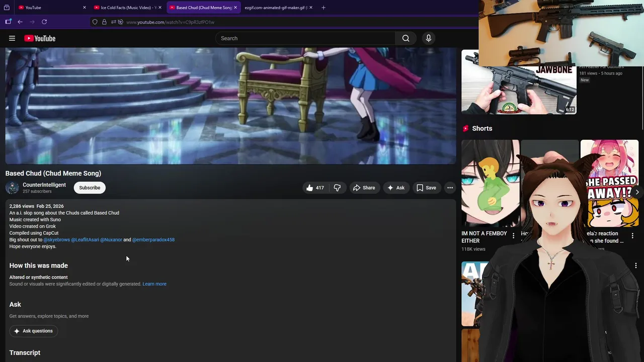Click the Ask button beside Share
The height and width of the screenshot is (362, 644).
click(395, 188)
